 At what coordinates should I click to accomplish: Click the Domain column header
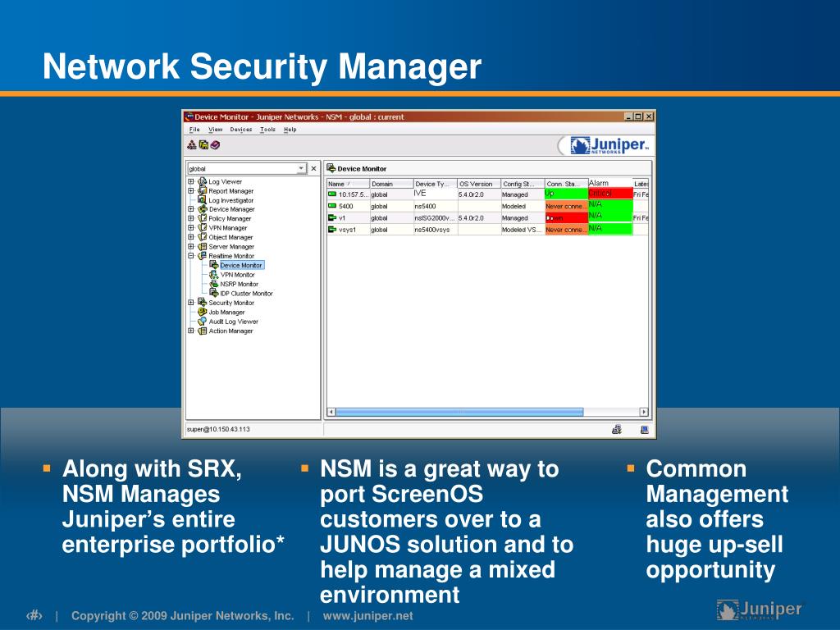(x=391, y=184)
